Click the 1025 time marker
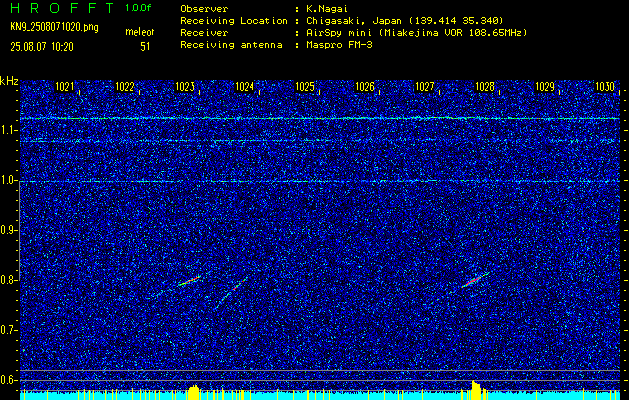The width and height of the screenshot is (629, 400). 304,87
